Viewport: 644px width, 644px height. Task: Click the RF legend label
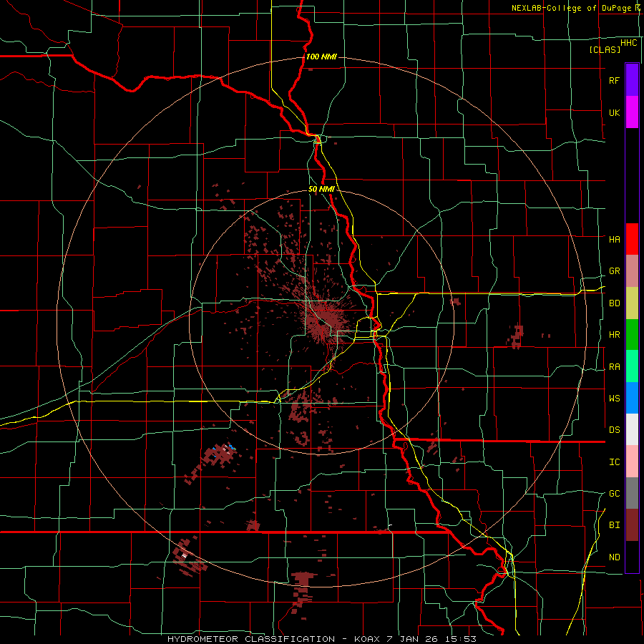tap(614, 80)
